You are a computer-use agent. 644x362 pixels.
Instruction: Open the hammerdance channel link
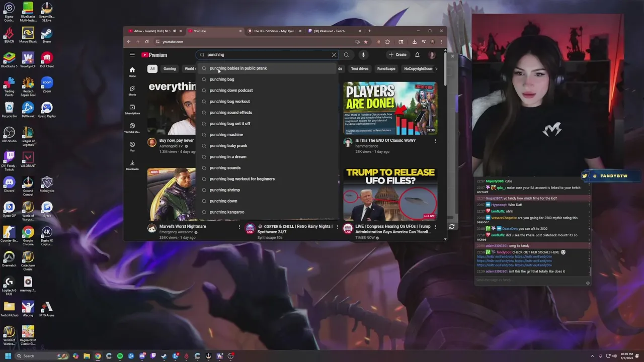tap(366, 146)
